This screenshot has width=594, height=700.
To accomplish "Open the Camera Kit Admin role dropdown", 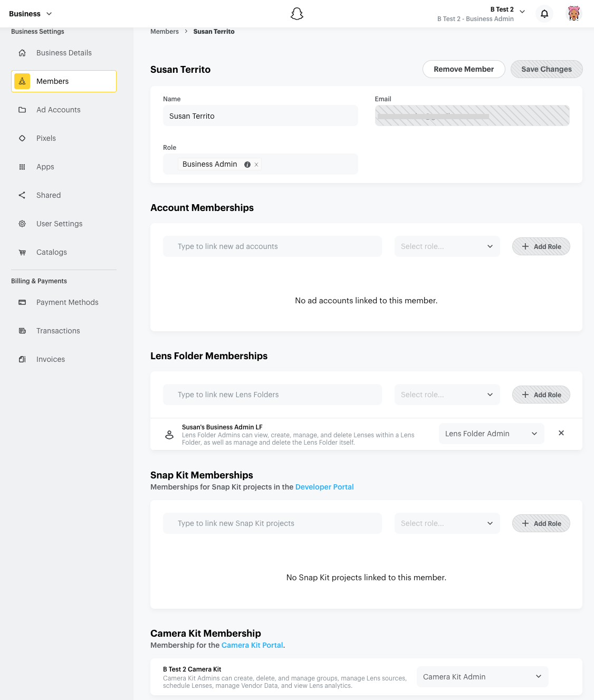I will (482, 676).
